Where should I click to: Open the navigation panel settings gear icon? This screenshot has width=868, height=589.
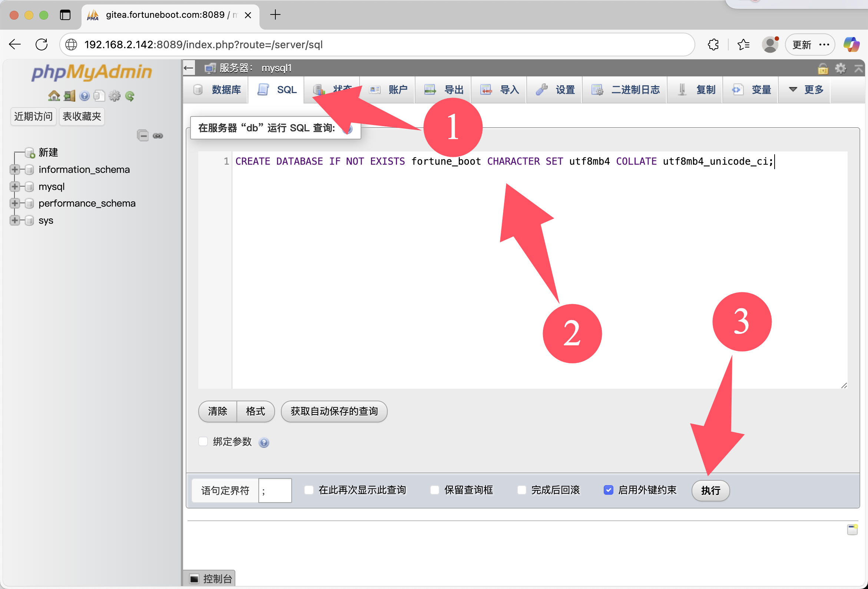pyautogui.click(x=114, y=96)
